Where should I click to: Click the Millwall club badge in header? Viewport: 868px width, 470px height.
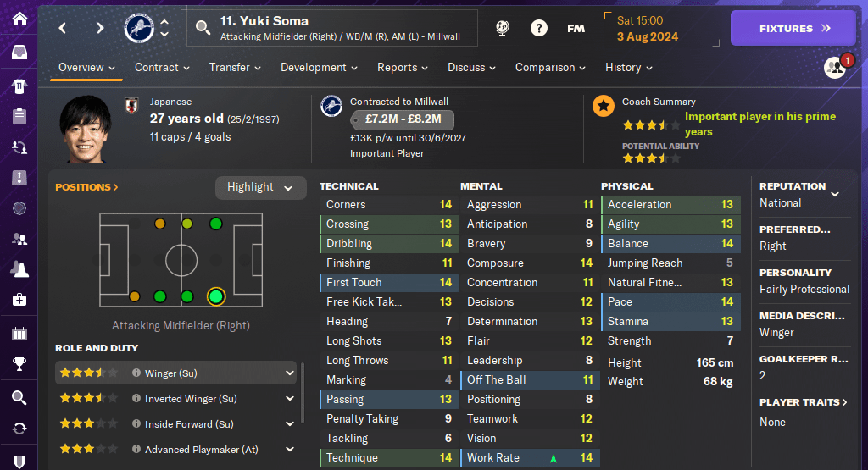pos(136,29)
